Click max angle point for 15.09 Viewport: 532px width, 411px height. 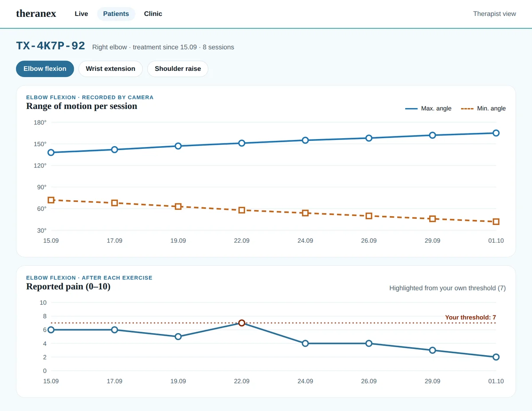(51, 152)
